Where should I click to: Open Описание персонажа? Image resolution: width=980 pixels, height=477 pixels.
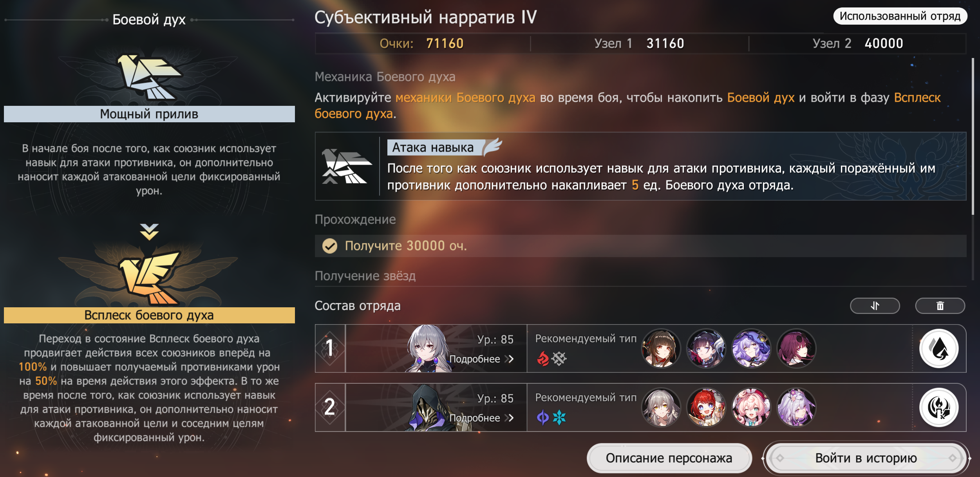[x=669, y=458]
